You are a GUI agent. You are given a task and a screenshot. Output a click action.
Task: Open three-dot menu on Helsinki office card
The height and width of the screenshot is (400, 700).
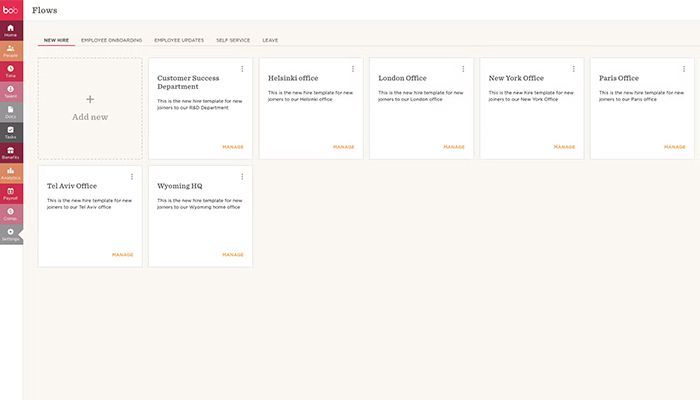(x=353, y=69)
